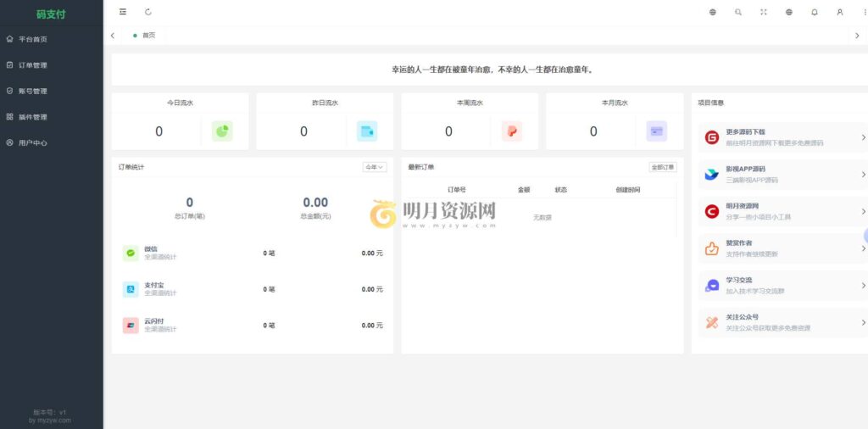868x429 pixels.
Task: Click the thumbs-up icon for 赞赏作者
Action: (712, 248)
